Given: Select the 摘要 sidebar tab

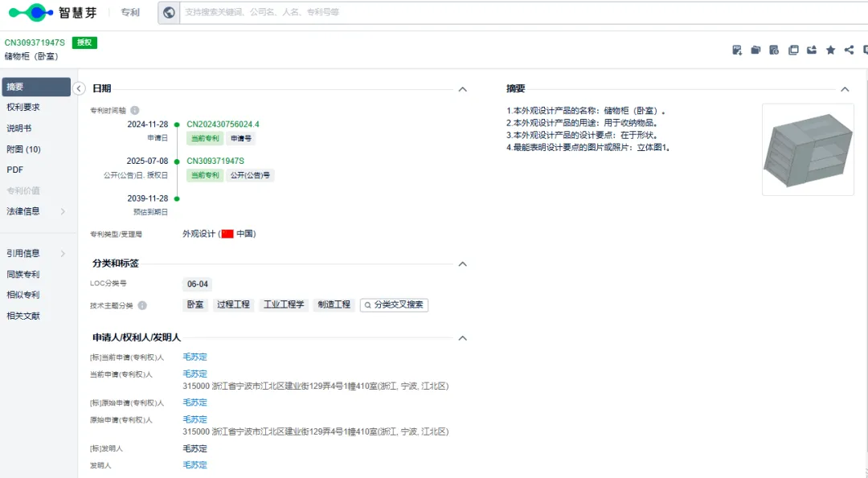Looking at the screenshot, I should pyautogui.click(x=36, y=87).
